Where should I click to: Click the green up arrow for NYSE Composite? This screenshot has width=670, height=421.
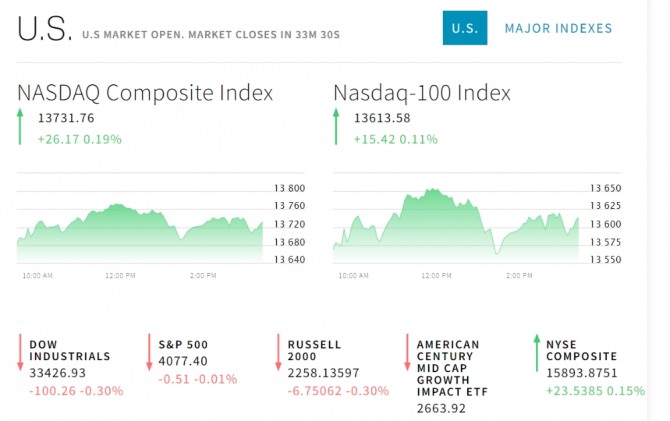pos(537,353)
